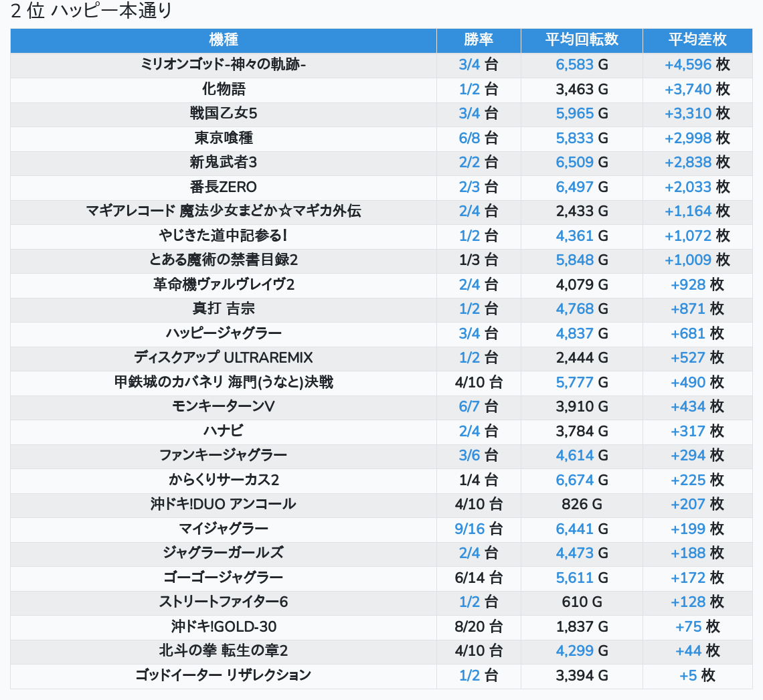Click 9/16 台 win rate for マイジャグラー
763x700 pixels.
point(479,529)
